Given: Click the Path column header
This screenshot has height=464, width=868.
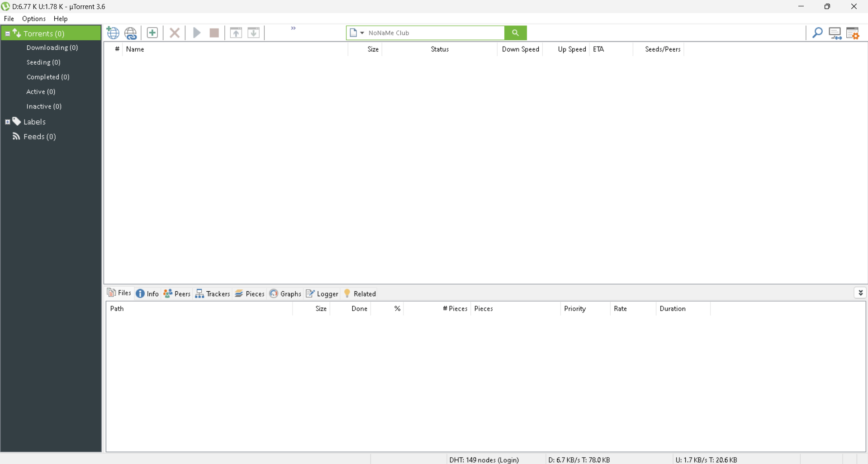Looking at the screenshot, I should click(x=199, y=308).
